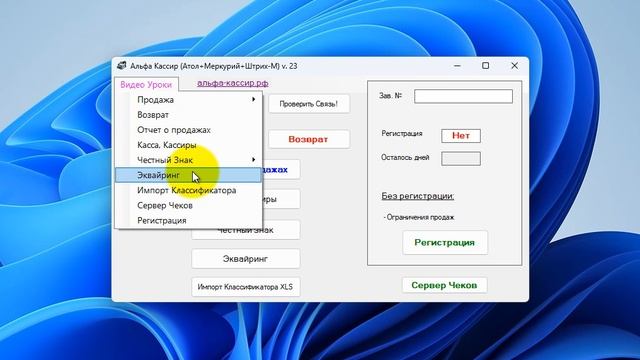Click the red Нет registration status button
The width and height of the screenshot is (640, 360).
461,136
